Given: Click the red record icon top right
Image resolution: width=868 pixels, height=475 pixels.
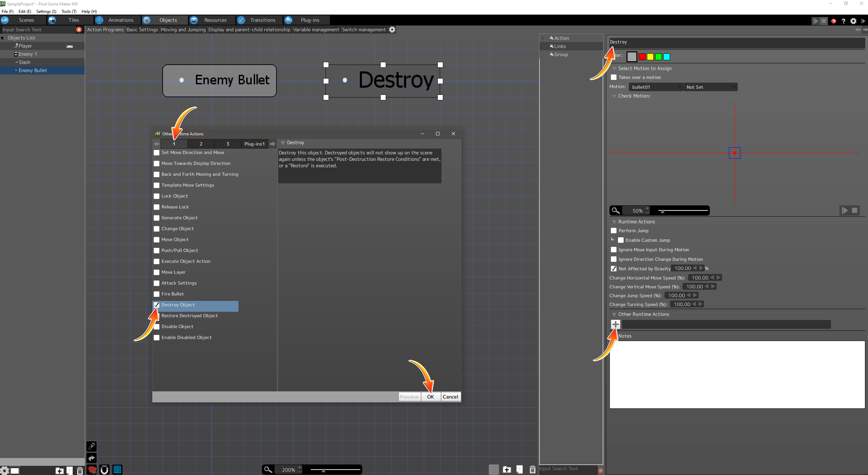Looking at the screenshot, I should click(833, 21).
